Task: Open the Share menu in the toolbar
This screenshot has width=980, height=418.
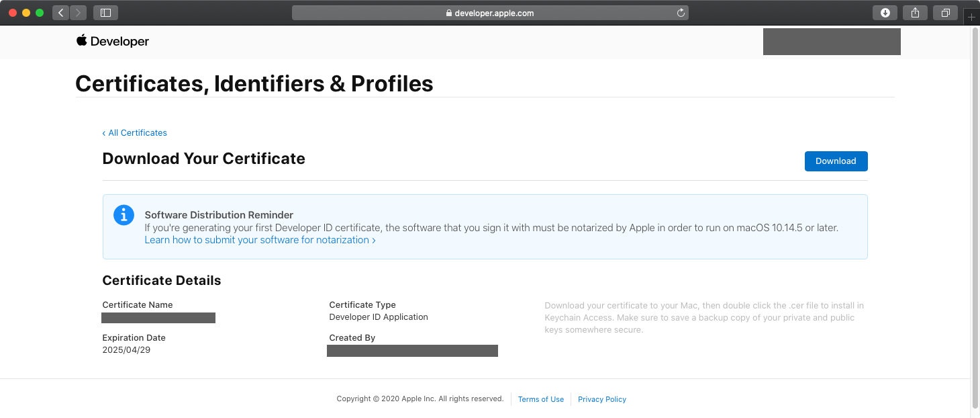Action: [x=915, y=13]
